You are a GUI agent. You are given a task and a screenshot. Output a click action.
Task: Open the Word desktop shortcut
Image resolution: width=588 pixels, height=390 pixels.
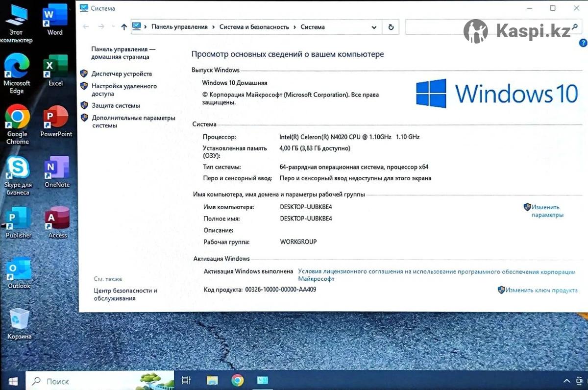point(55,21)
